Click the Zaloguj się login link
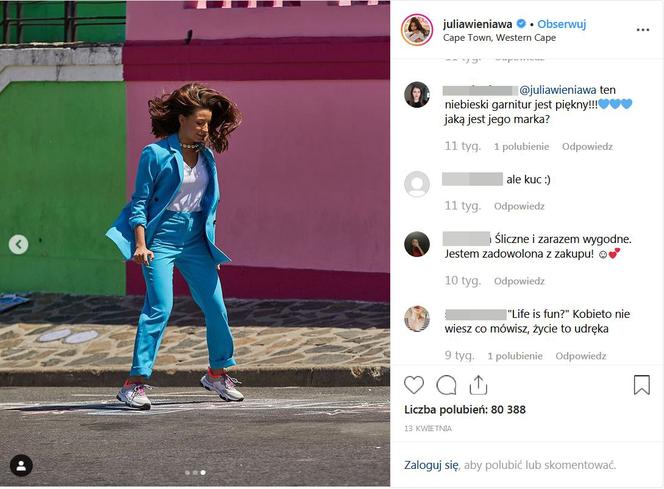Image resolution: width=664 pixels, height=489 pixels. coord(431,465)
